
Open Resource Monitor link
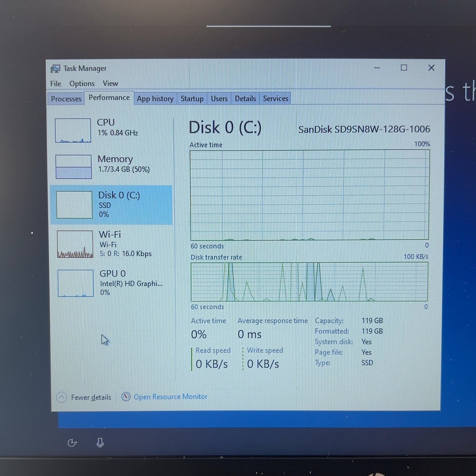pos(171,397)
